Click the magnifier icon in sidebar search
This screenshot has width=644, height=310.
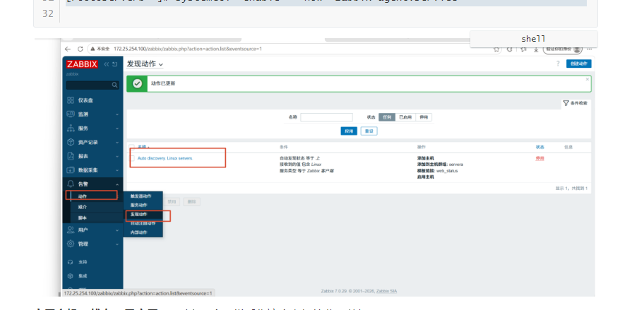coord(114,85)
